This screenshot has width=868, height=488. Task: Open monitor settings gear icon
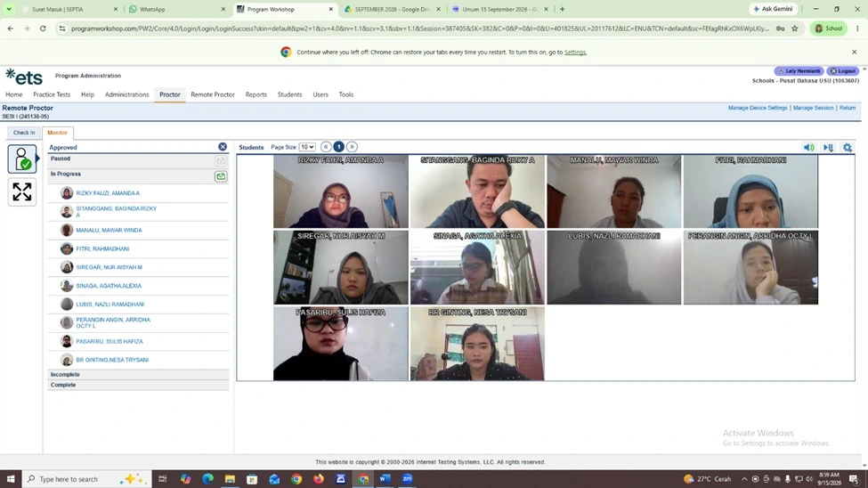click(848, 147)
